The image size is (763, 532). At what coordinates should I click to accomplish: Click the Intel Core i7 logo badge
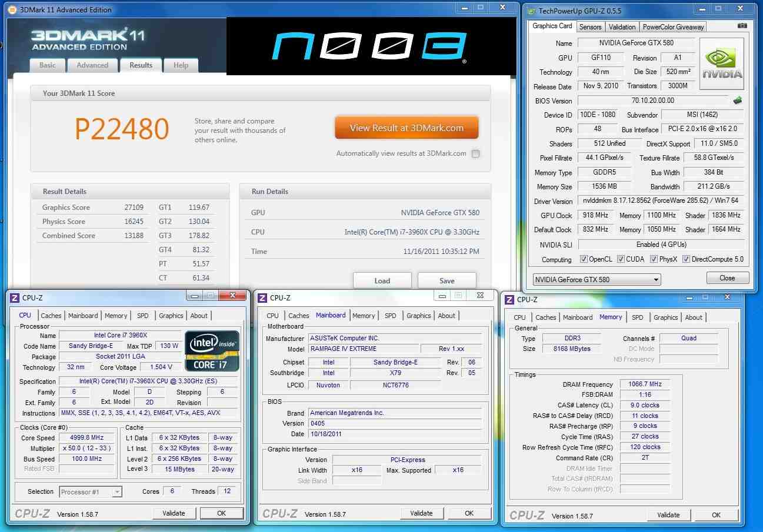click(x=212, y=351)
